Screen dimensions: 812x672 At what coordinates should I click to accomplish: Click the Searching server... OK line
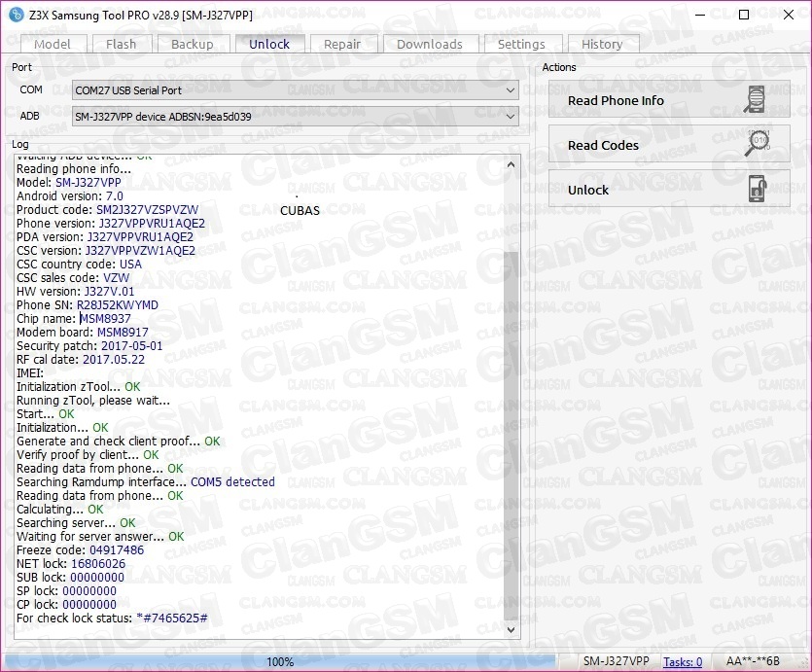tap(76, 523)
